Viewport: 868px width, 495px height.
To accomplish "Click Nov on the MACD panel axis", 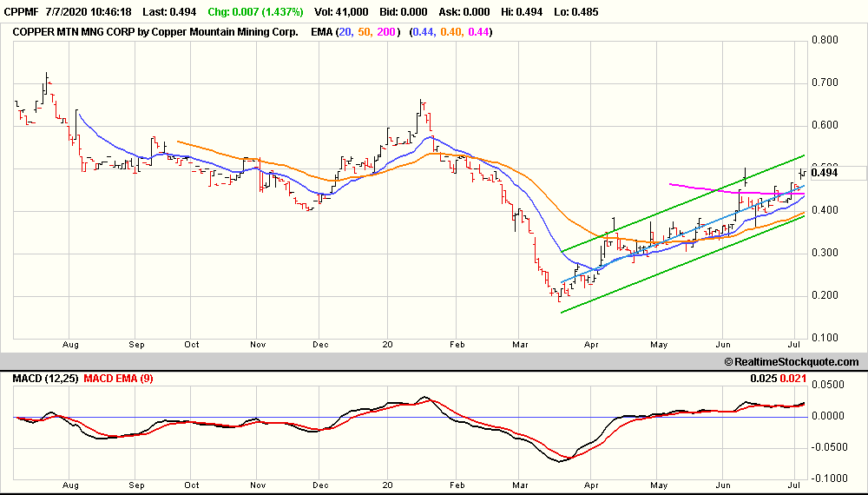I will [258, 485].
